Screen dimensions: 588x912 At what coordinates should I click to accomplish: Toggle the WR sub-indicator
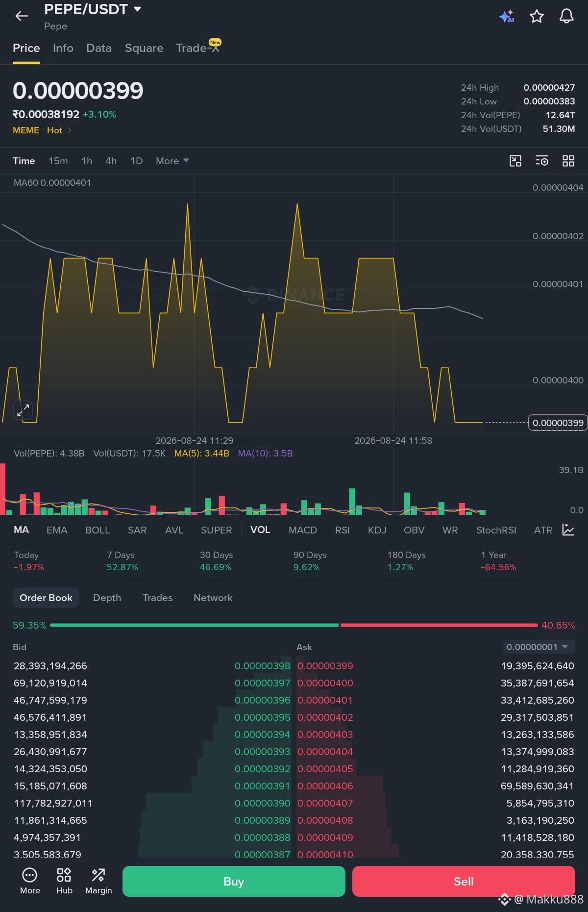pyautogui.click(x=450, y=530)
